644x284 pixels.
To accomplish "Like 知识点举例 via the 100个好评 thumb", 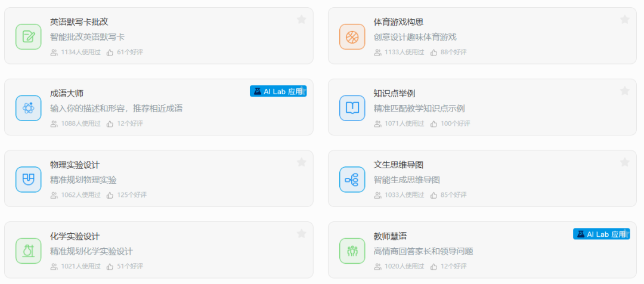I will pos(434,124).
